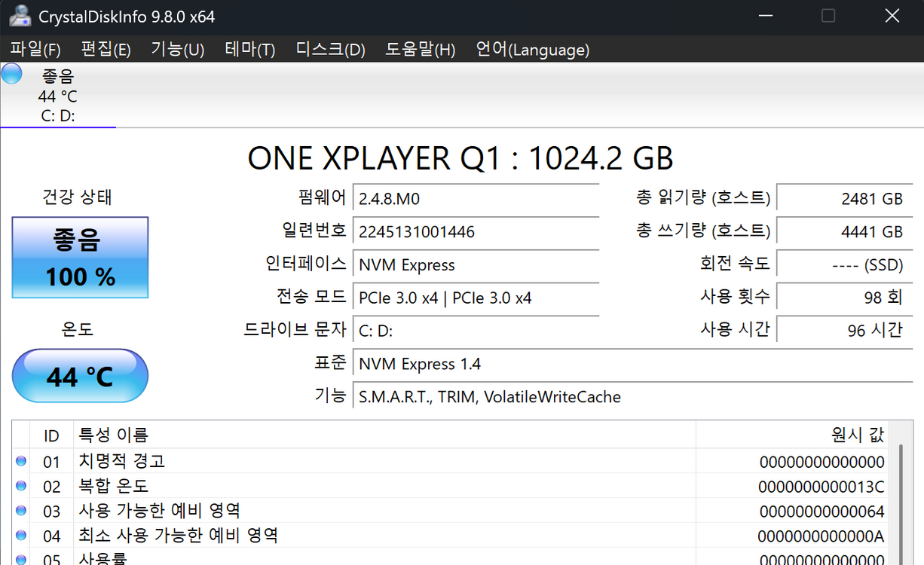Click the blue status dot beside 복합 온도
This screenshot has height=565, width=924.
click(20, 486)
